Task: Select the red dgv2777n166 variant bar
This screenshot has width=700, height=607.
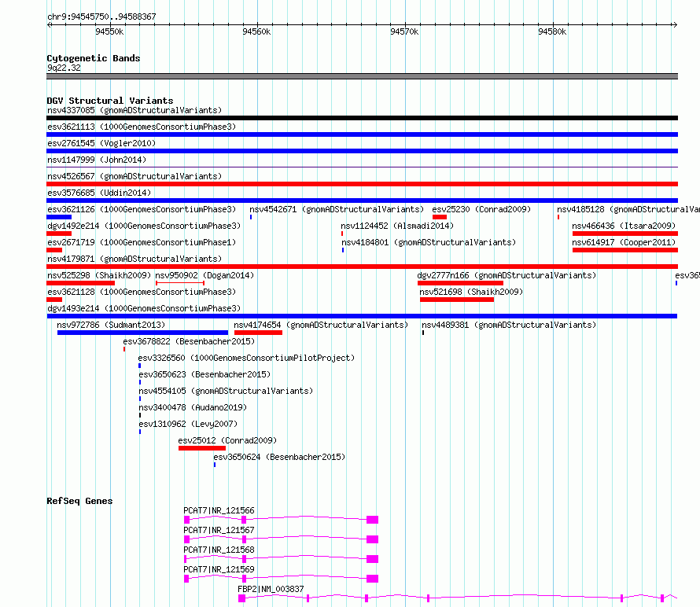Action: point(460,283)
